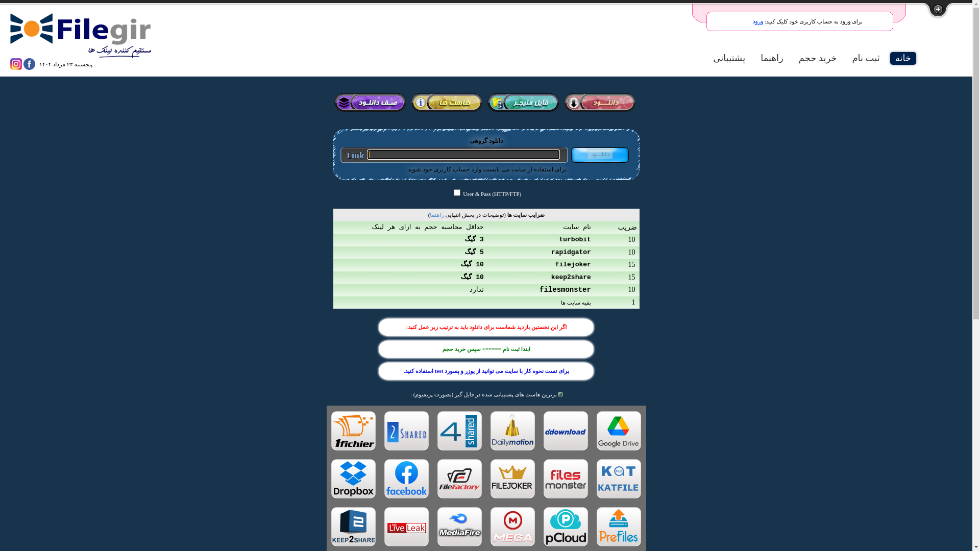Open the راهنما help menu item
Image resolution: width=980 pixels, height=551 pixels.
pyautogui.click(x=772, y=58)
